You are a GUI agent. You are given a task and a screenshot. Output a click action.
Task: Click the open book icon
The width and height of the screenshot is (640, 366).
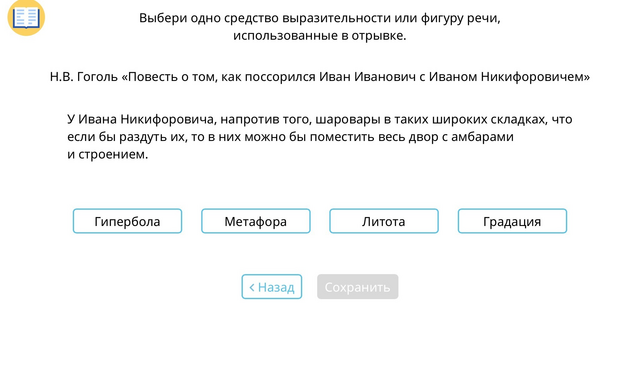pyautogui.click(x=26, y=17)
